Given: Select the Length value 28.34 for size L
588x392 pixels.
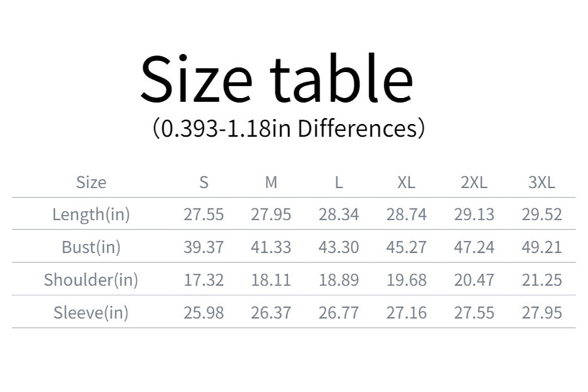Looking at the screenshot, I should tap(338, 214).
